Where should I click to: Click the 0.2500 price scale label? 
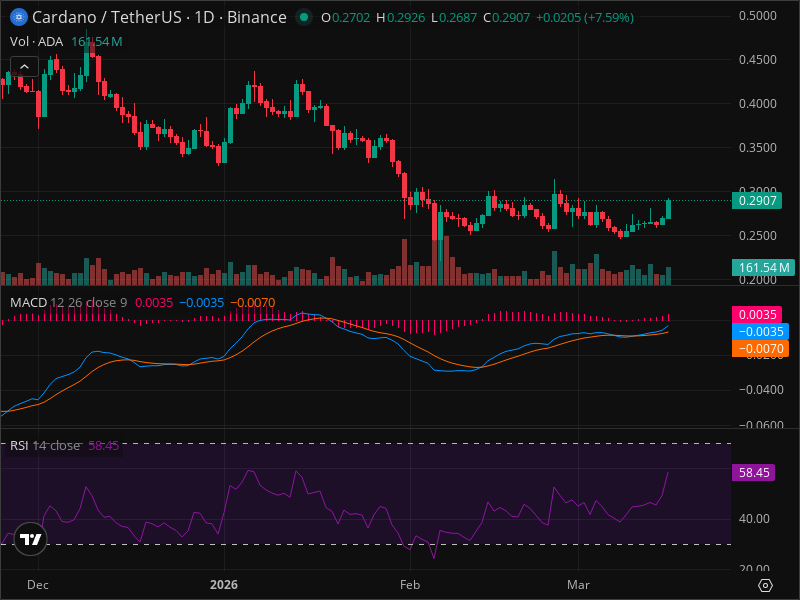coord(758,236)
